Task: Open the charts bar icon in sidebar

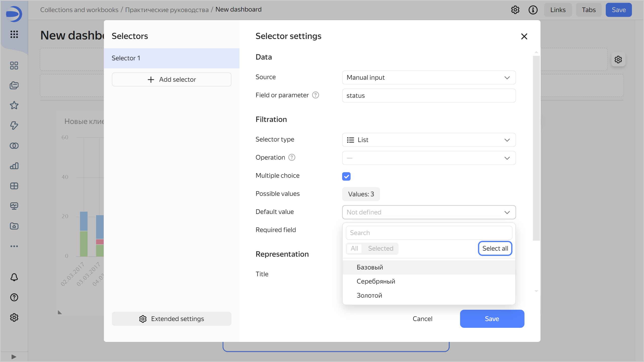Action: [14, 166]
